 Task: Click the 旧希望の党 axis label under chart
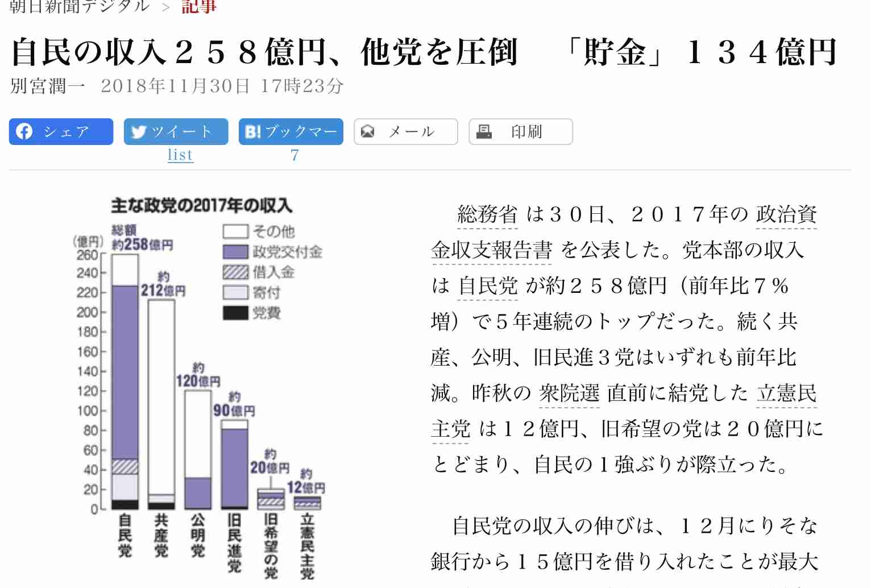click(271, 546)
